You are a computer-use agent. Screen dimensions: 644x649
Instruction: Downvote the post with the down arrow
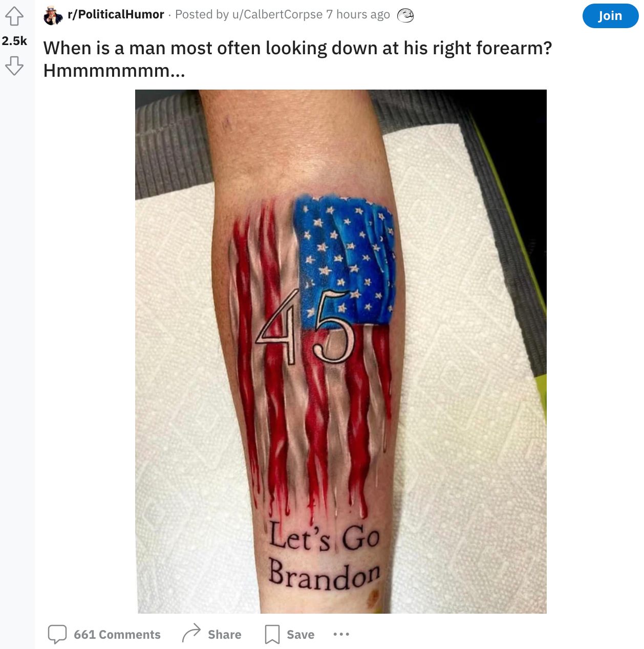pyautogui.click(x=14, y=66)
